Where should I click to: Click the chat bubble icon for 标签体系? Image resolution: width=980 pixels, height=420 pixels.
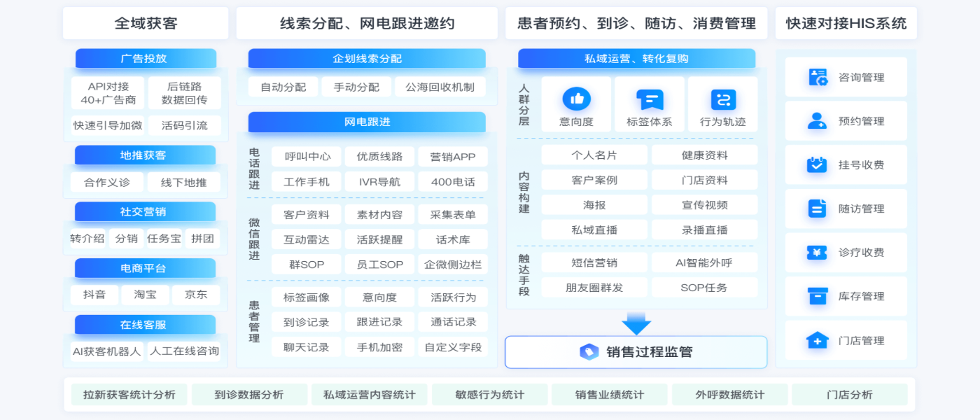[x=649, y=99]
